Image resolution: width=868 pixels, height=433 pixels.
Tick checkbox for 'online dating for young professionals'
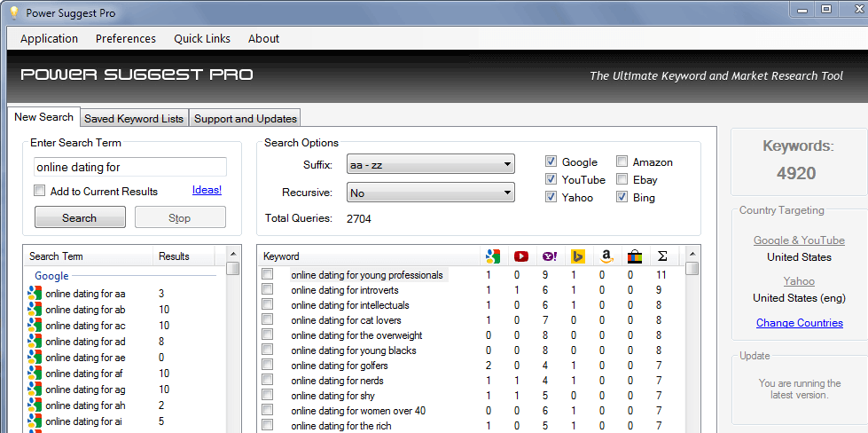click(268, 275)
